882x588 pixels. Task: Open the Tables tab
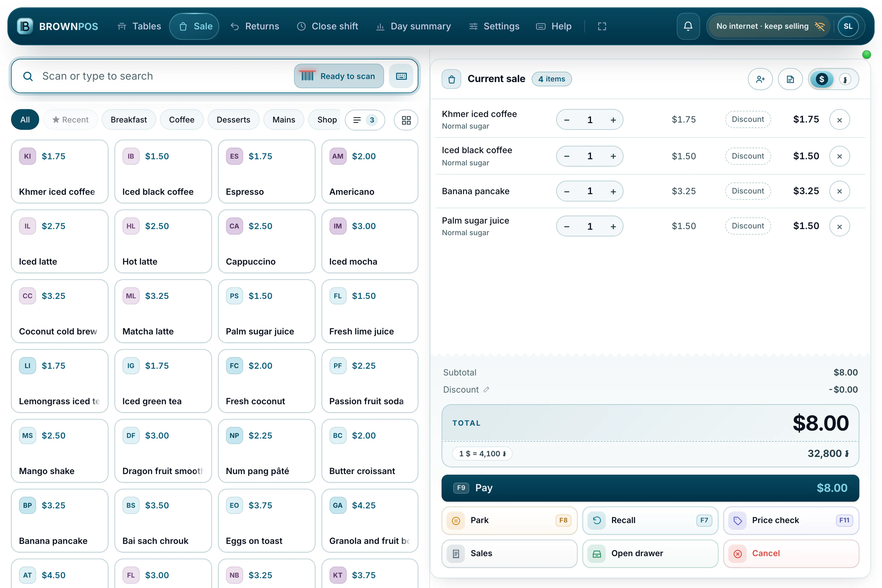coord(139,26)
